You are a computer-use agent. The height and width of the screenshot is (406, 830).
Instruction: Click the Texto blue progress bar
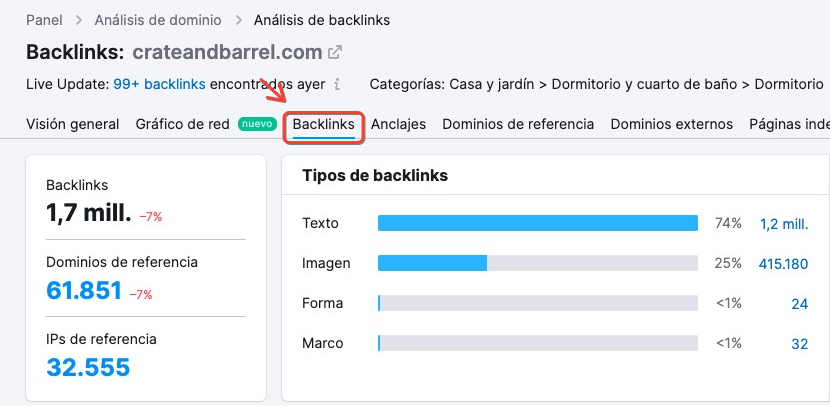point(538,223)
